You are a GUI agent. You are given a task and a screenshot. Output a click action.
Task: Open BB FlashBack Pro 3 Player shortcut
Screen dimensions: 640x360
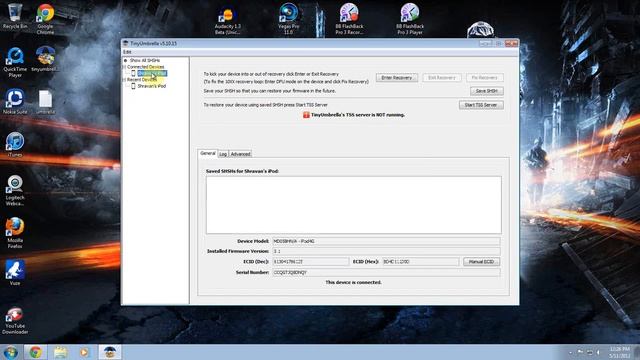tap(410, 18)
